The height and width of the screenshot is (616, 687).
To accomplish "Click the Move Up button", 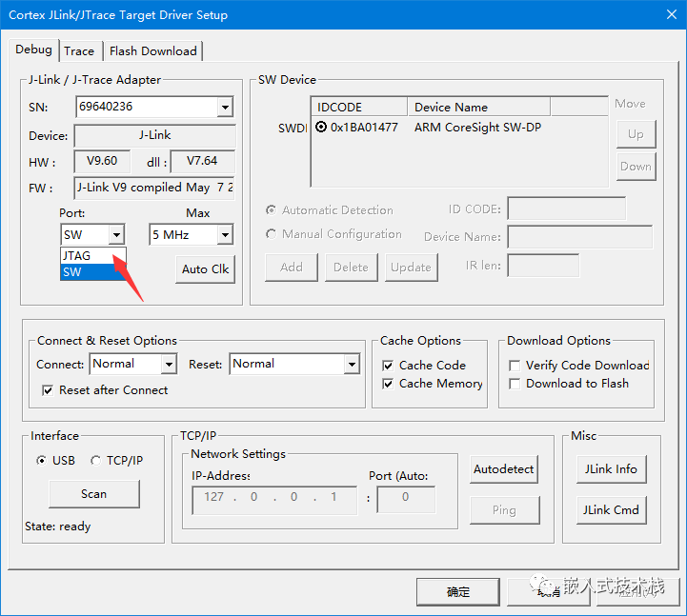I will point(636,134).
